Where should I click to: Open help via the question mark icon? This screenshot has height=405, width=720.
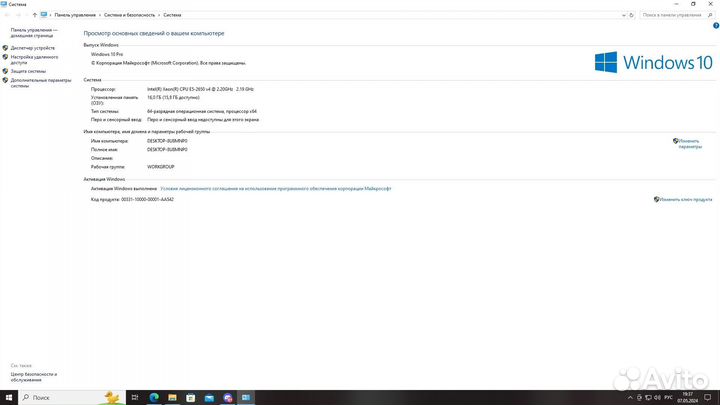[x=715, y=25]
